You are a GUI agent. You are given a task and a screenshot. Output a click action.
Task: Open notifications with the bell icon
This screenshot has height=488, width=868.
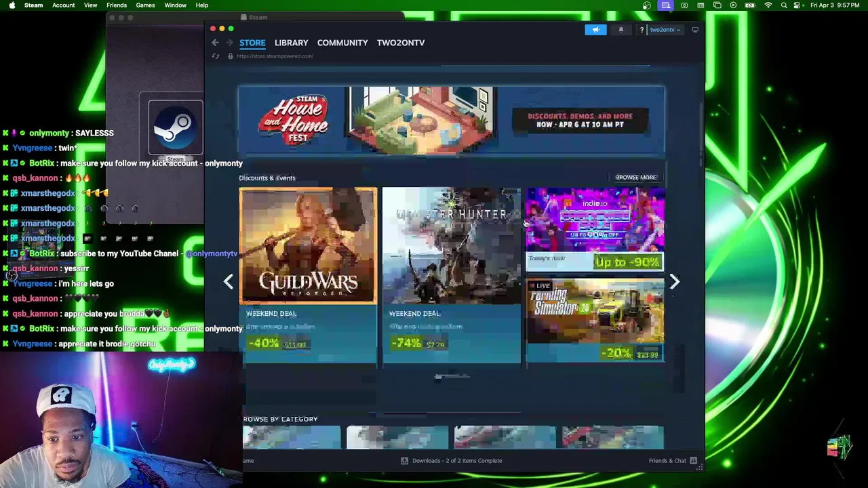click(620, 30)
